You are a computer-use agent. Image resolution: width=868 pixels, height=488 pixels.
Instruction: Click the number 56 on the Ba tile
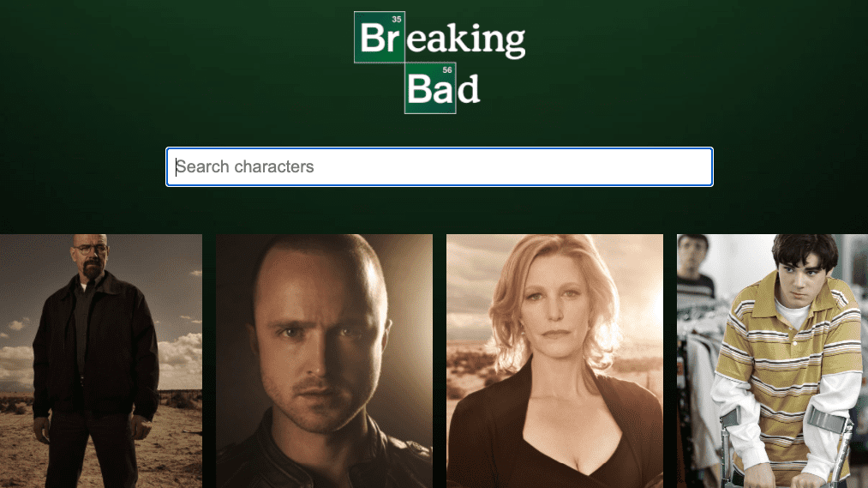pos(447,70)
